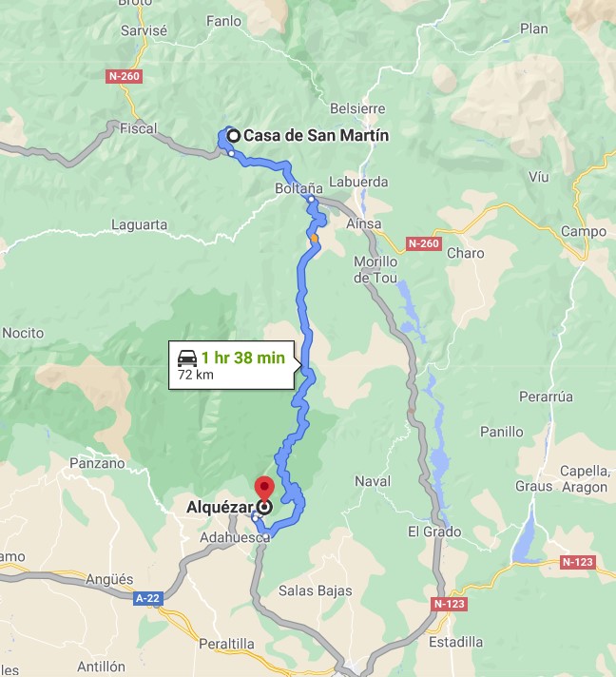The width and height of the screenshot is (616, 677).
Task: Click the N-123 shield near Estadilla
Action: pyautogui.click(x=450, y=604)
